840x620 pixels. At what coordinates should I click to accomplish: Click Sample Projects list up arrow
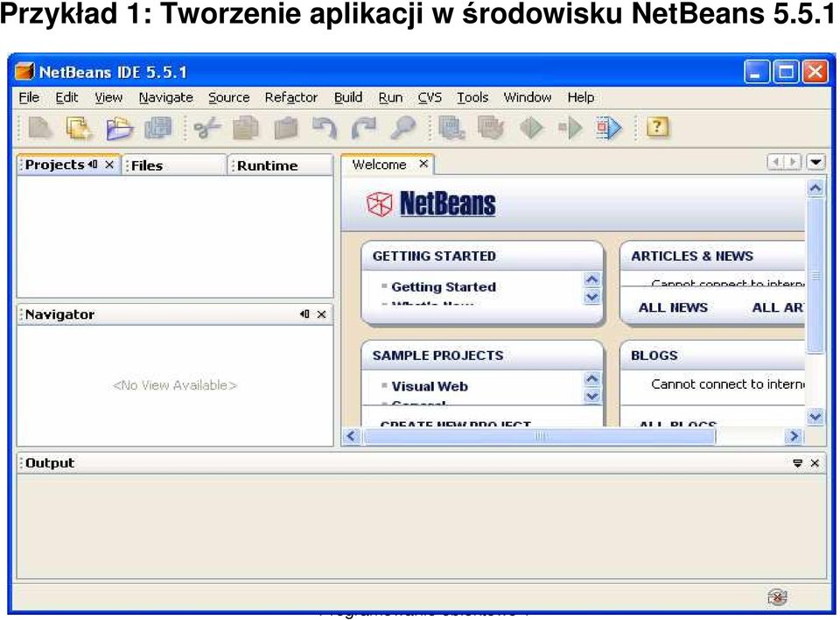click(x=592, y=379)
